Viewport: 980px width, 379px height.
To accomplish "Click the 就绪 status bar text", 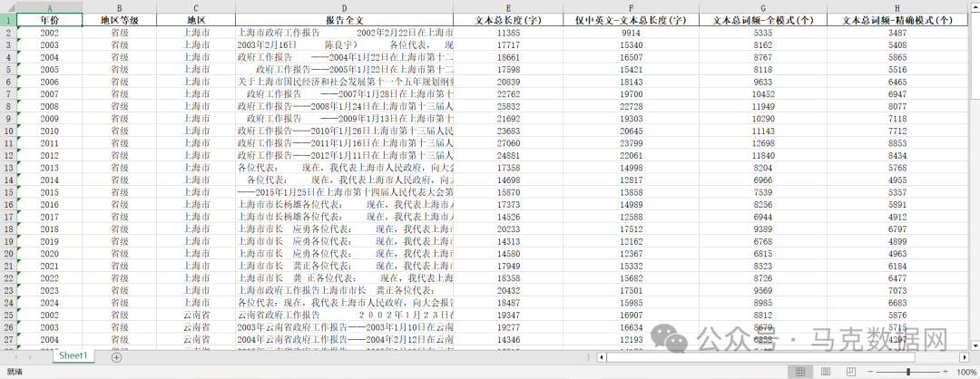I will click(15, 372).
